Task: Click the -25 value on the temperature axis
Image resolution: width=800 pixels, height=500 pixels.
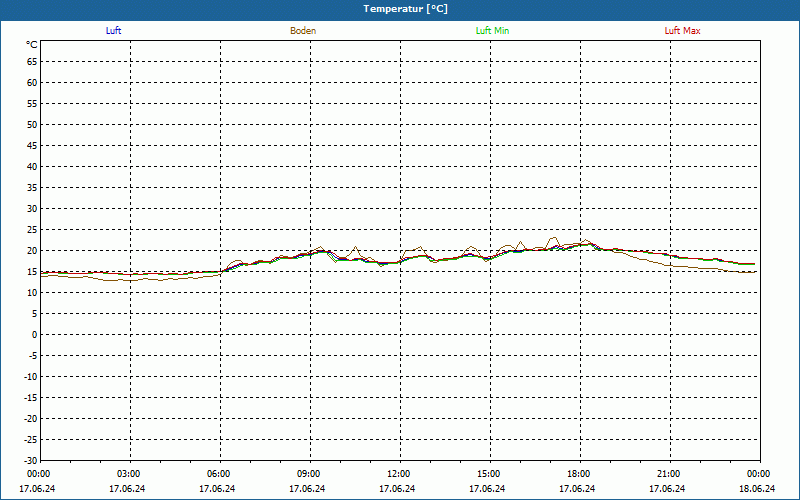Action: pyautogui.click(x=31, y=440)
